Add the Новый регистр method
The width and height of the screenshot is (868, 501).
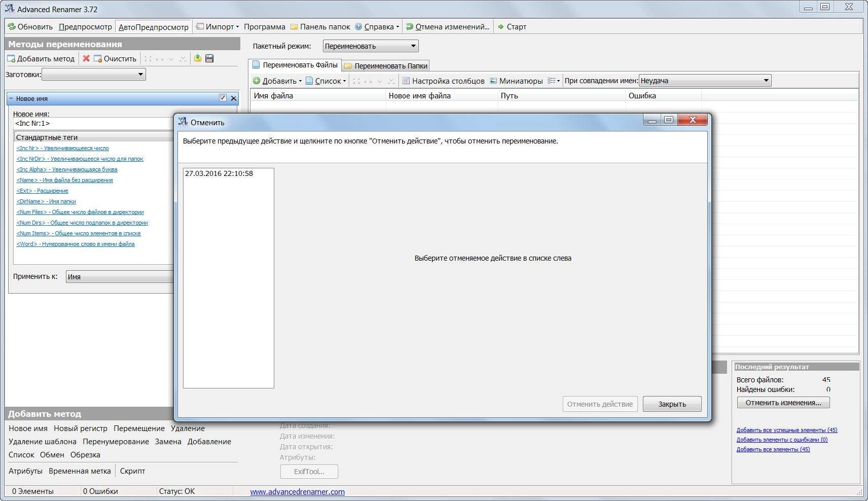(x=81, y=428)
